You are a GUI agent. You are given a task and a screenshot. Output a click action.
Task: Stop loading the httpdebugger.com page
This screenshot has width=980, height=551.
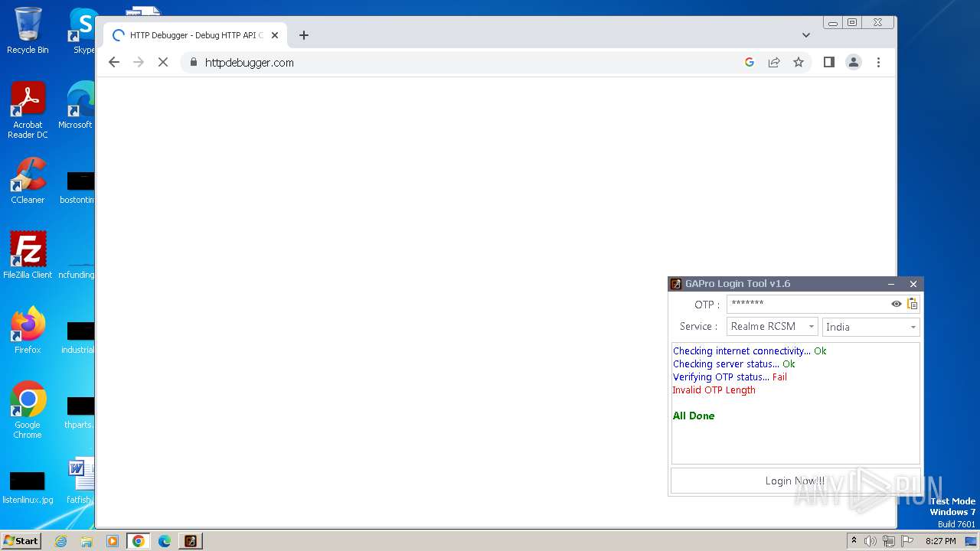tap(163, 63)
